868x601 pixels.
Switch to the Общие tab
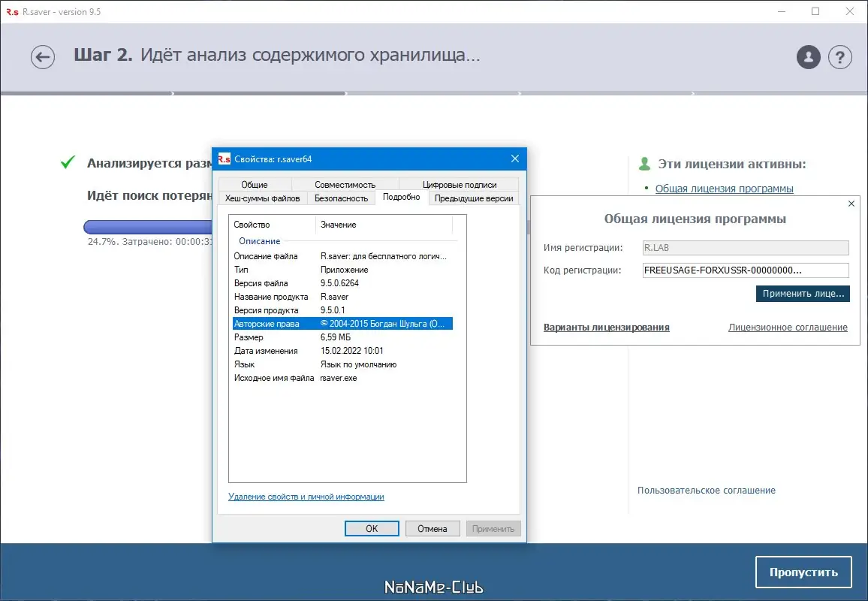[x=255, y=185]
